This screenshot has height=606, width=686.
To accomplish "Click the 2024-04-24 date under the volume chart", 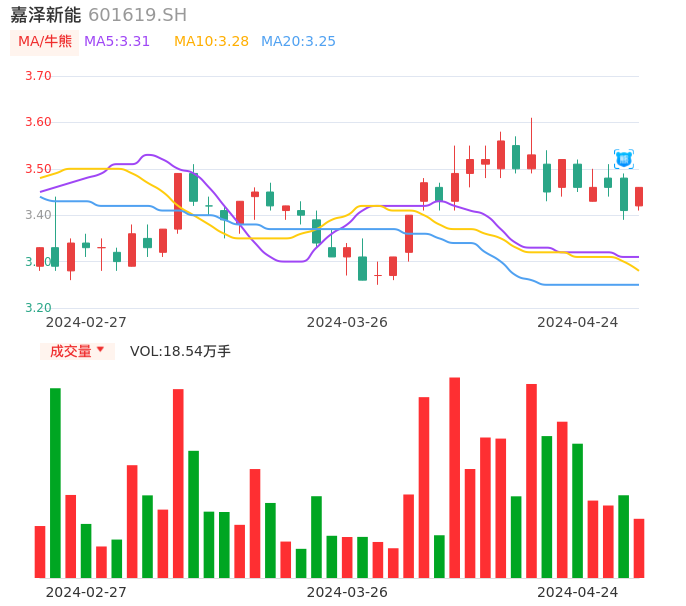I will [x=578, y=591].
